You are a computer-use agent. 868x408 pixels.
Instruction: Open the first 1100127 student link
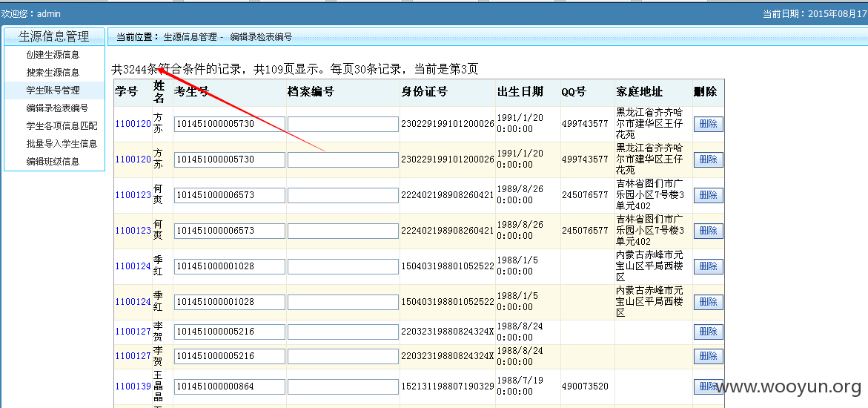point(133,332)
